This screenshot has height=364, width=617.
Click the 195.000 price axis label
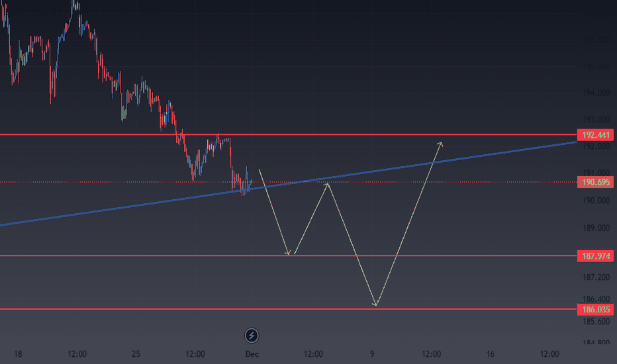coord(596,67)
